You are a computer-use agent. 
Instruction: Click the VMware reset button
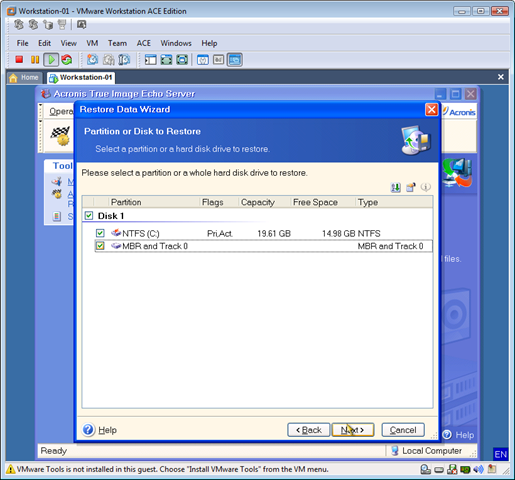click(x=67, y=60)
